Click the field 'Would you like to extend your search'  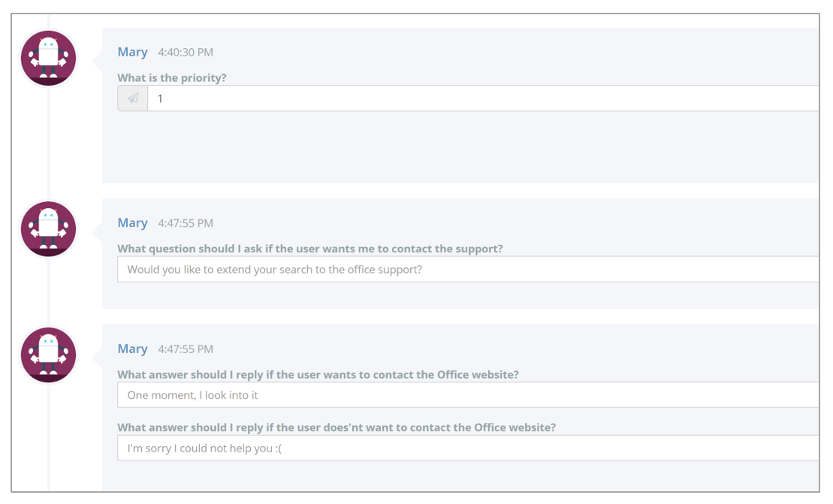[x=468, y=269]
